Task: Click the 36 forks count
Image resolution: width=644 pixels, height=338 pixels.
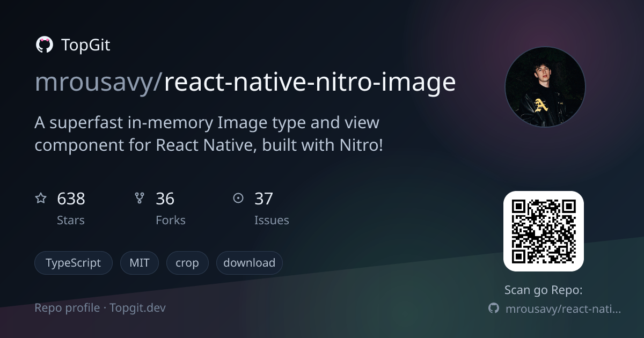Action: coord(165,199)
